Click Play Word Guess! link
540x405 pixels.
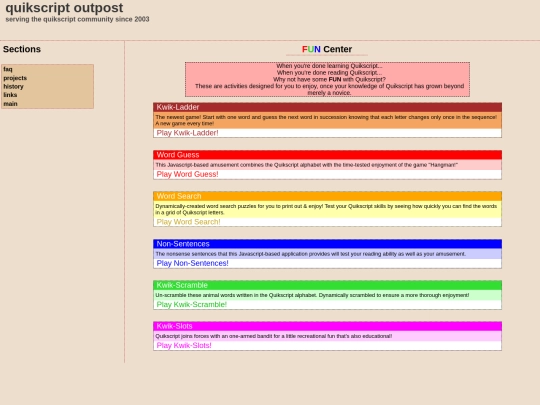point(187,174)
